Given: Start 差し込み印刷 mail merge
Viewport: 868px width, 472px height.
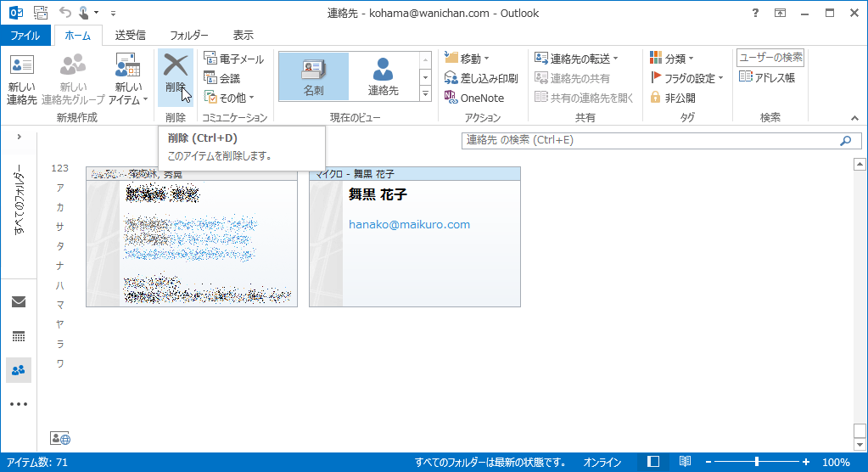Looking at the screenshot, I should (481, 78).
